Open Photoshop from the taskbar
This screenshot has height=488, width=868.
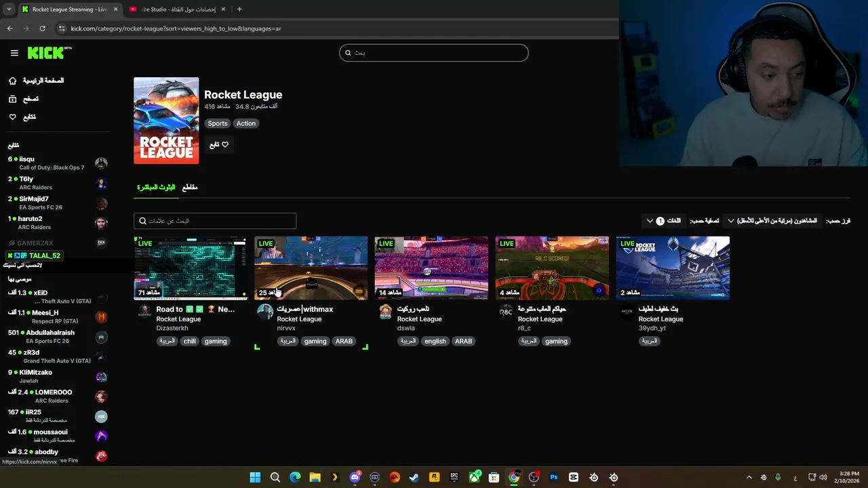[554, 477]
